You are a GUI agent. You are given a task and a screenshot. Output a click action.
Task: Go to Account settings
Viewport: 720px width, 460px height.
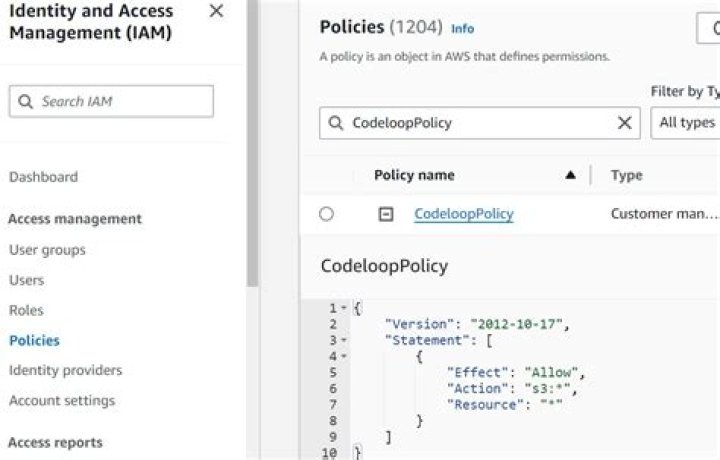[x=62, y=401]
